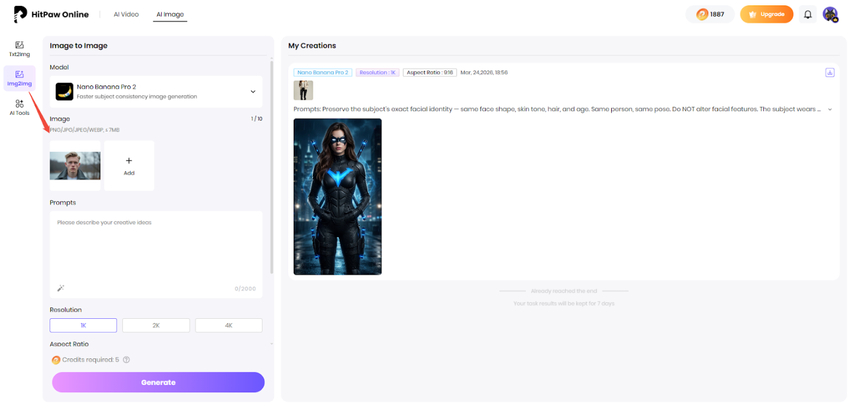Open the Txt2Img sidebar tool
Image resolution: width=854 pixels, height=409 pixels.
[19, 48]
